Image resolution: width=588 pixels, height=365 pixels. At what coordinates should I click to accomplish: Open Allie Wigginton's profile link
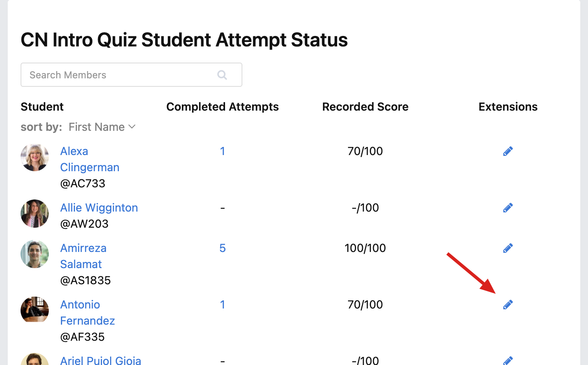pos(99,208)
